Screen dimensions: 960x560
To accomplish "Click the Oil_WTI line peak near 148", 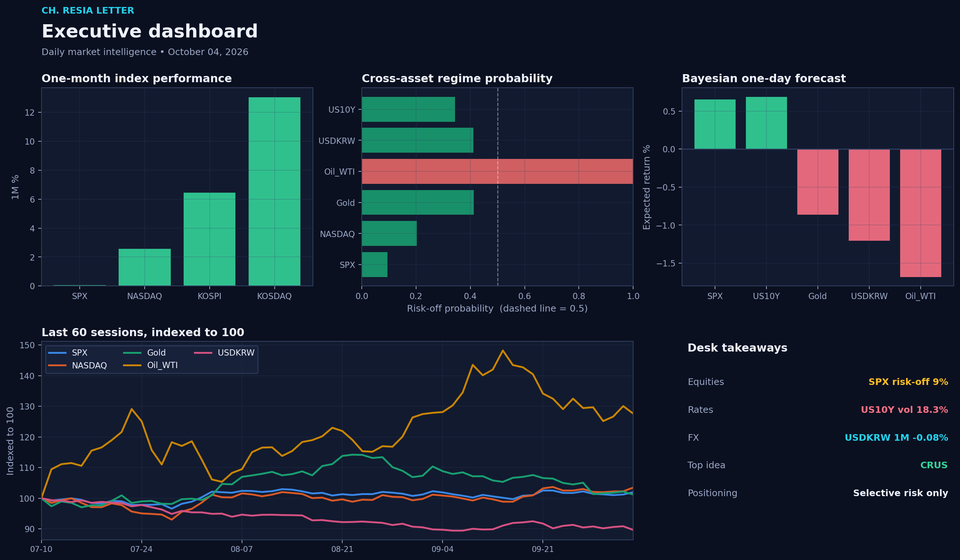I will tap(502, 350).
